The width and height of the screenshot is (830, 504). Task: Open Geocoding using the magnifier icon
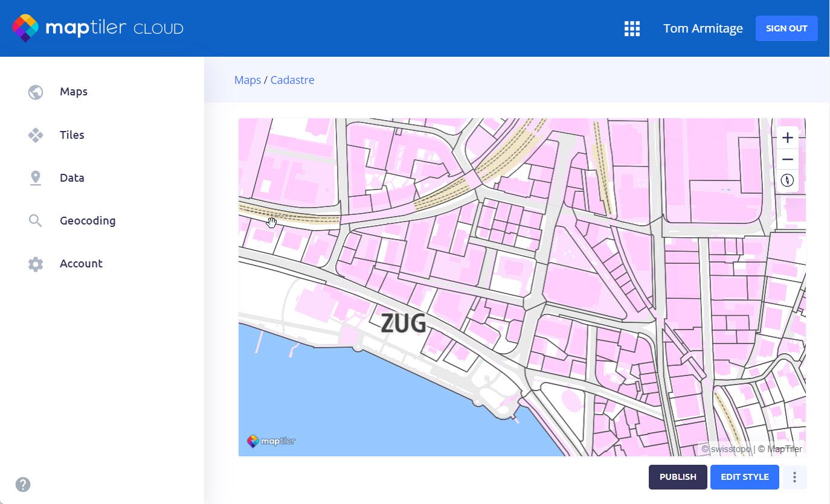(x=36, y=220)
